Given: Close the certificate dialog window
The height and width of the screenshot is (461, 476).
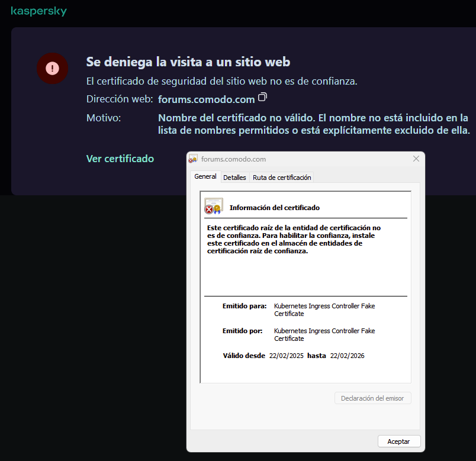Looking at the screenshot, I should pos(416,159).
